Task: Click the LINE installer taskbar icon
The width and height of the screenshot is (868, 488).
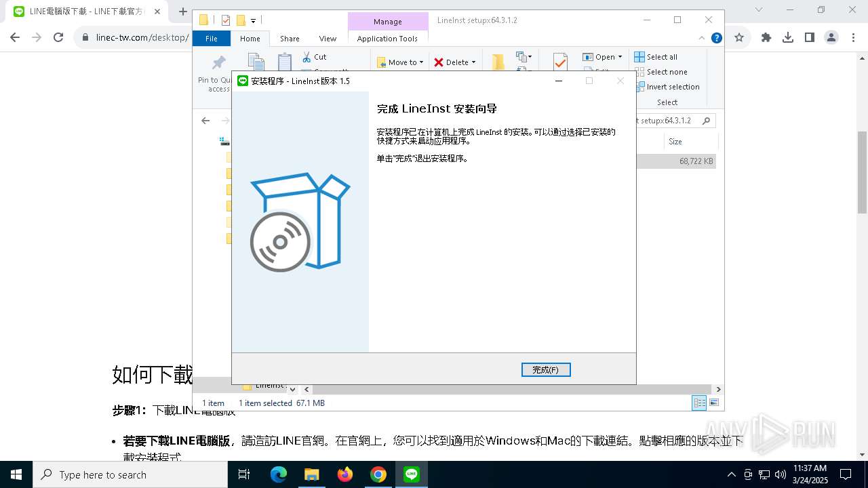Action: tap(412, 474)
